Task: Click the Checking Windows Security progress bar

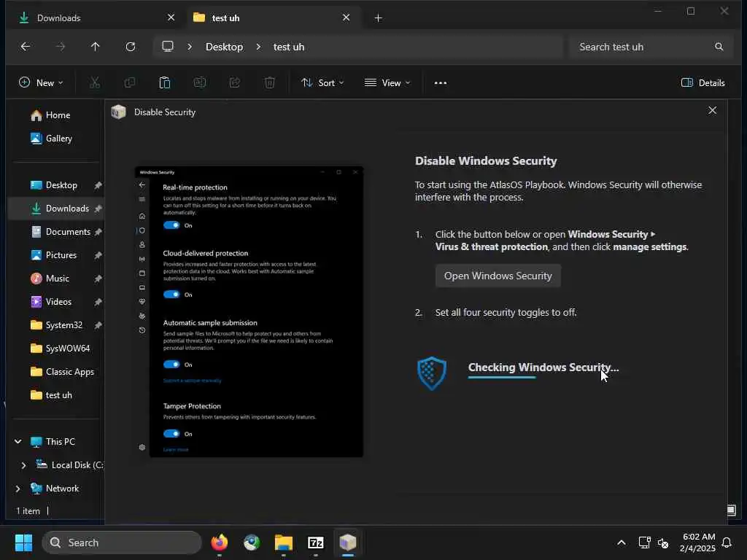Action: coord(543,377)
